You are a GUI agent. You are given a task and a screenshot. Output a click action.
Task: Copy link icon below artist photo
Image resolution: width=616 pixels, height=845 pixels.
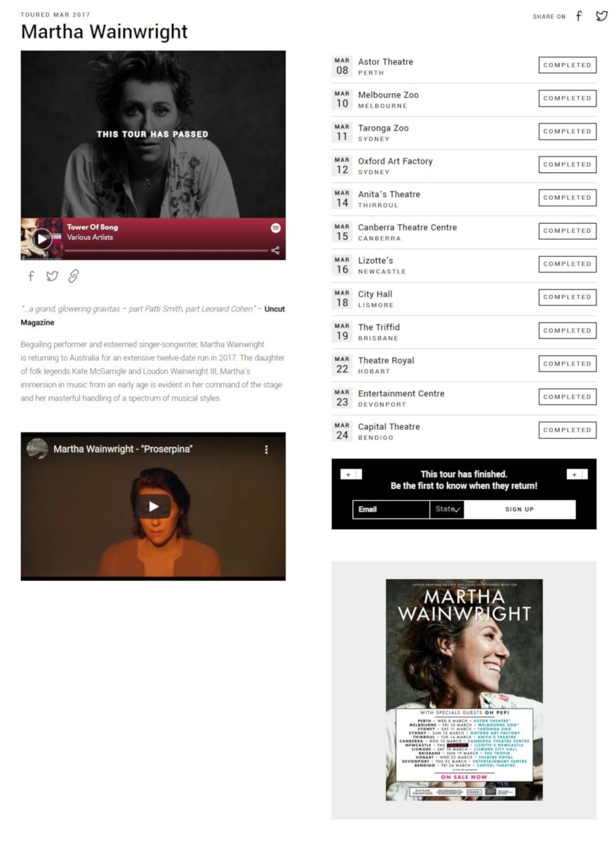[x=73, y=276]
